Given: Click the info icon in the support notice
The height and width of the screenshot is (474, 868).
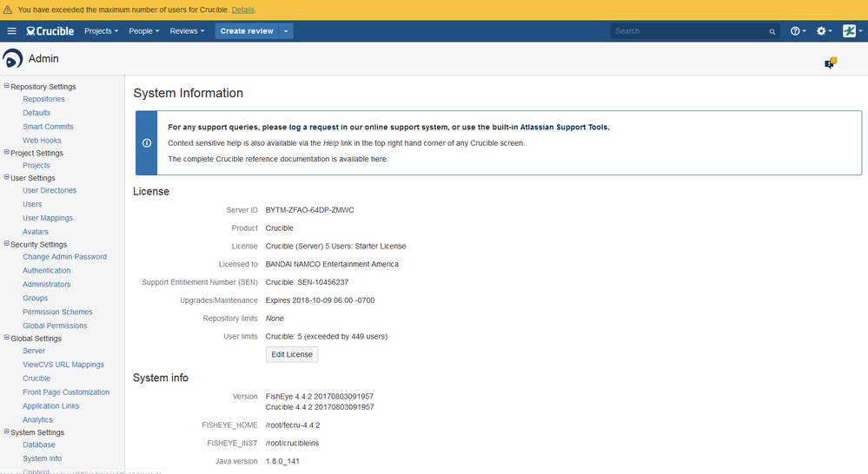Looking at the screenshot, I should point(147,142).
